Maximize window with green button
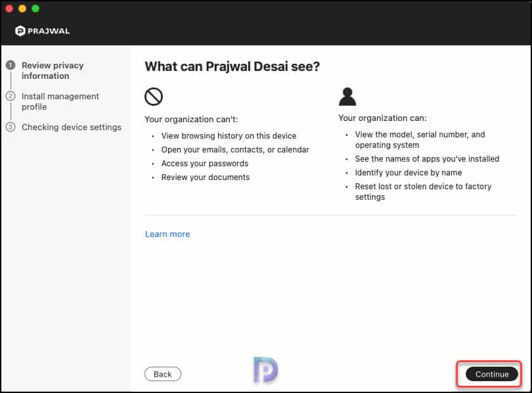532x393 pixels. click(x=35, y=9)
